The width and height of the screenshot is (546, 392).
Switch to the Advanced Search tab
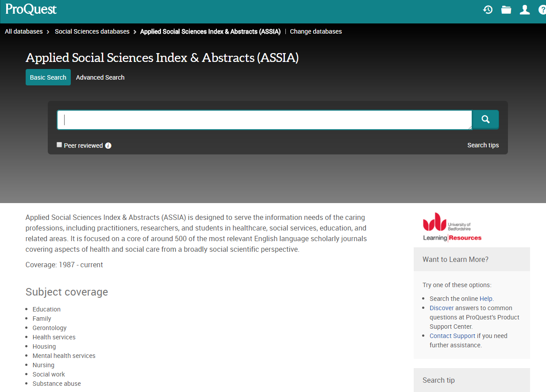point(100,77)
